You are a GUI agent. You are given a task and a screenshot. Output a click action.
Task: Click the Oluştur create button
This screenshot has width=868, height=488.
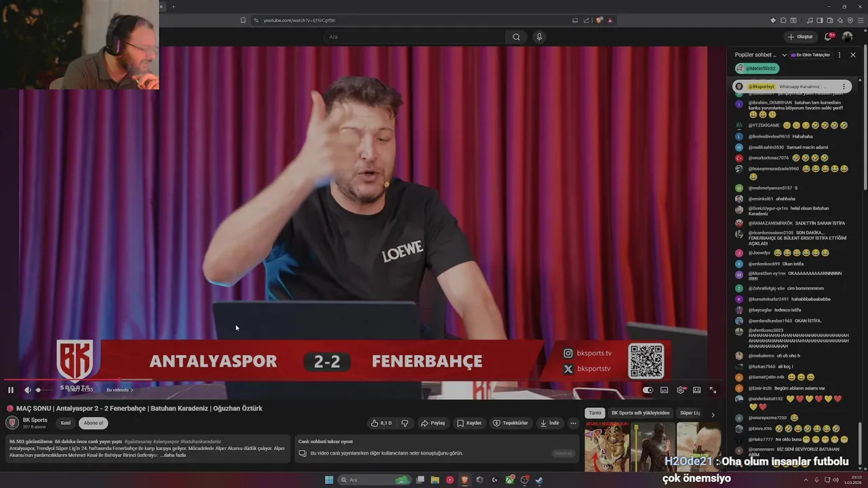800,37
